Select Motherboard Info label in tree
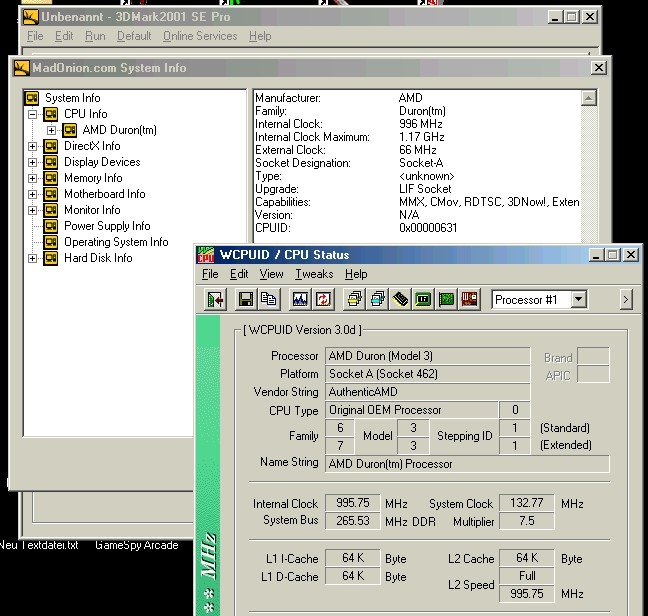The width and height of the screenshot is (648, 616). [x=105, y=194]
